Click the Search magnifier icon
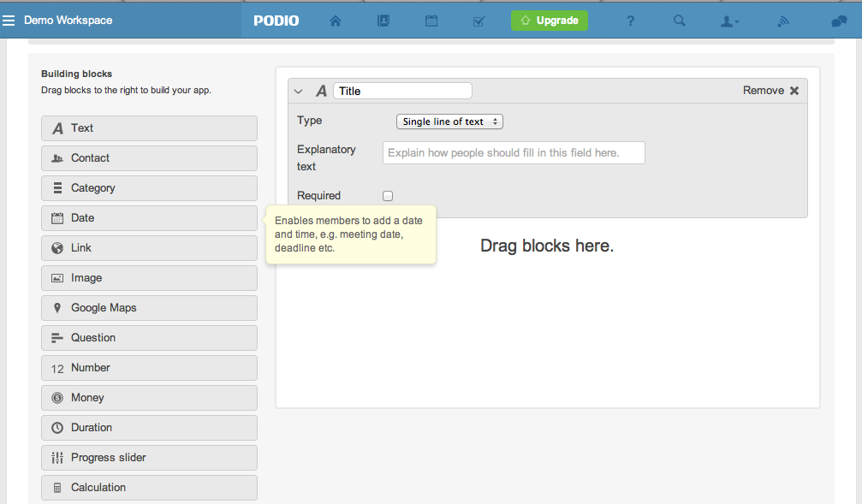This screenshot has height=504, width=862. [x=680, y=21]
